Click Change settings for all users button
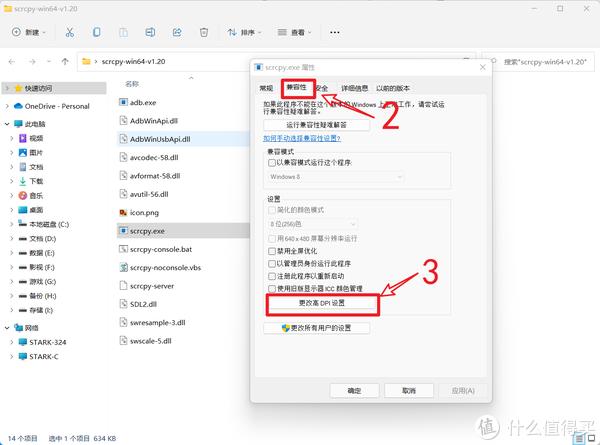The height and width of the screenshot is (445, 600). tap(316, 328)
